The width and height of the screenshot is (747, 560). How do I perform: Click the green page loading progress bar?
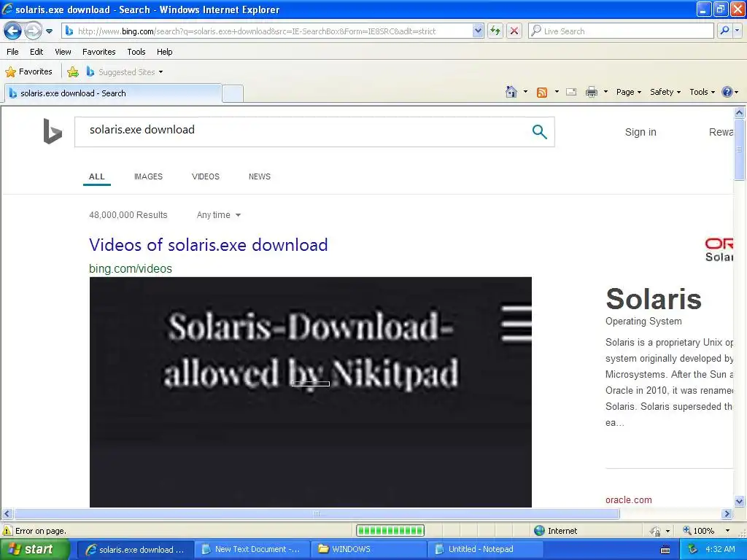[x=390, y=531]
